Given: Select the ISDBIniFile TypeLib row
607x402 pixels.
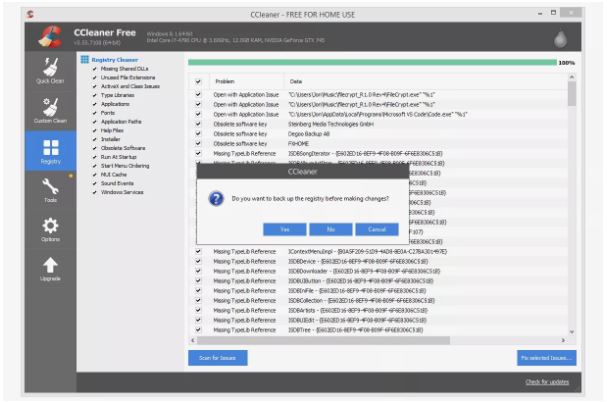Looking at the screenshot, I should pyautogui.click(x=379, y=290).
